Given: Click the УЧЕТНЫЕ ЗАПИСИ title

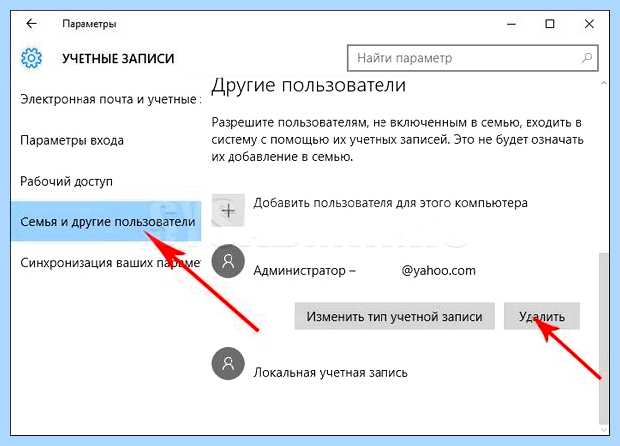Looking at the screenshot, I should tap(118, 59).
